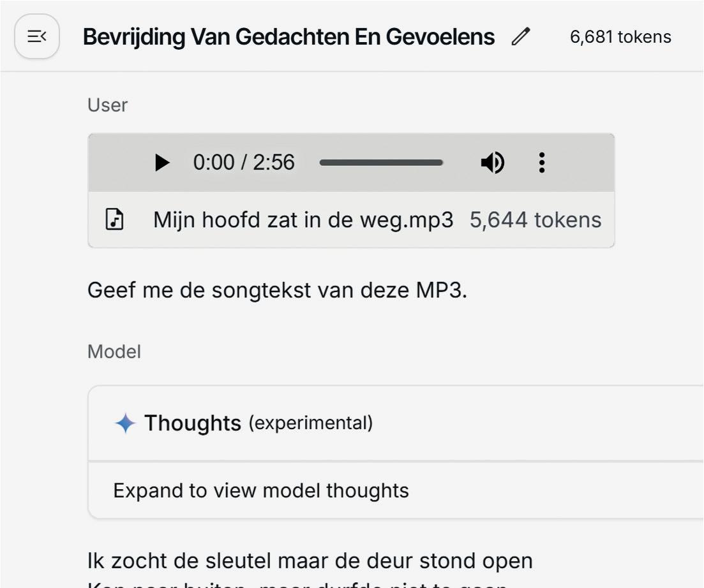This screenshot has width=704, height=588.
Task: Play the audio clip
Action: 161,163
